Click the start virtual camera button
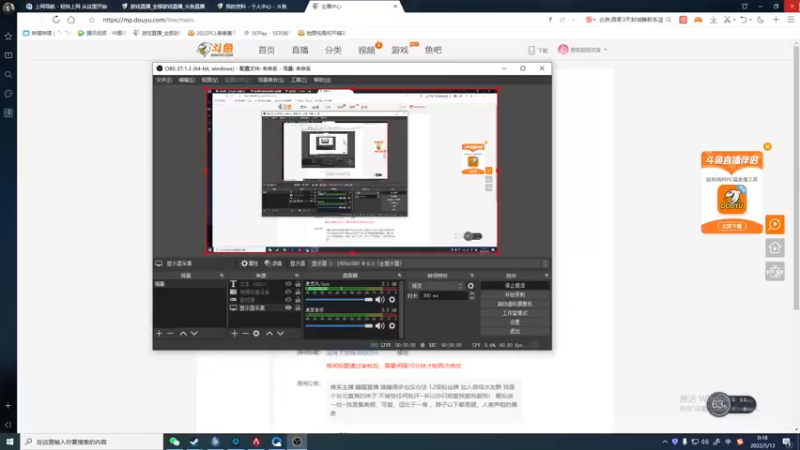The height and width of the screenshot is (450, 800). [514, 304]
